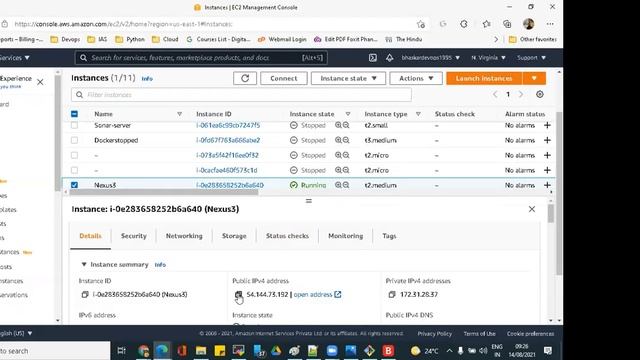Close the New EC2 Experience sidebar
The width and height of the screenshot is (640, 360).
(x=40, y=82)
